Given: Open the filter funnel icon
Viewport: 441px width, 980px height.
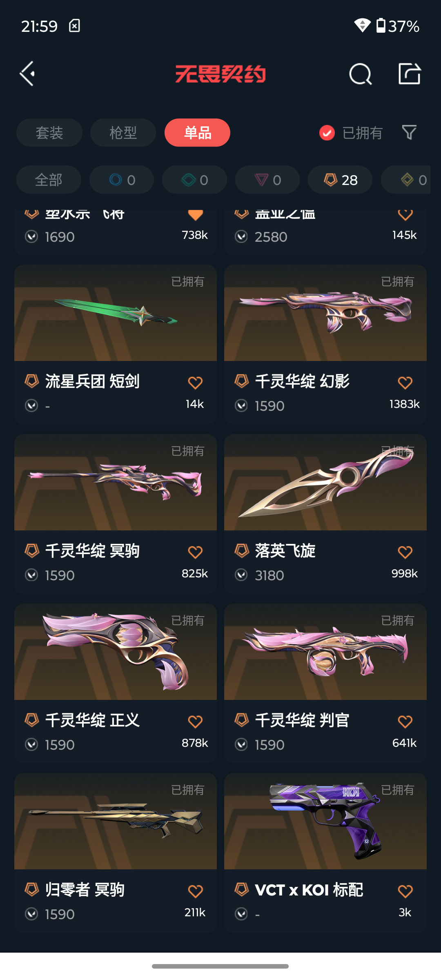Looking at the screenshot, I should (x=409, y=132).
